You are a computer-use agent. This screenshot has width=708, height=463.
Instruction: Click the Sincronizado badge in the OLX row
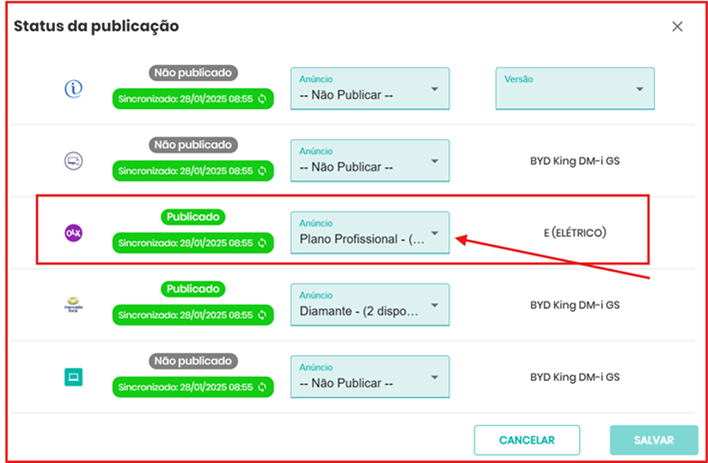pyautogui.click(x=193, y=243)
